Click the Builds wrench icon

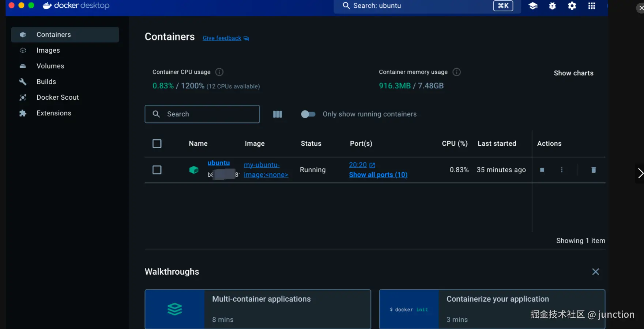point(23,82)
